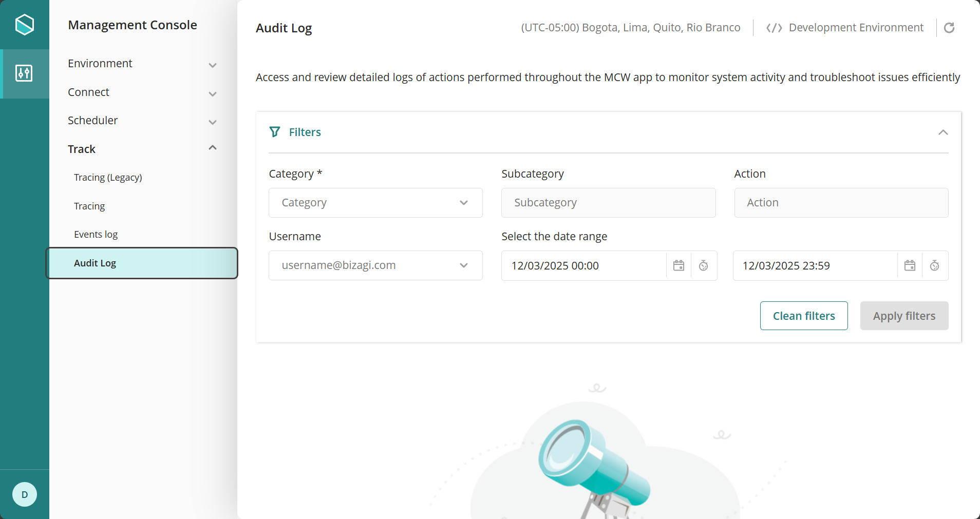Expand the Scheduler menu section
980x519 pixels.
(x=212, y=122)
